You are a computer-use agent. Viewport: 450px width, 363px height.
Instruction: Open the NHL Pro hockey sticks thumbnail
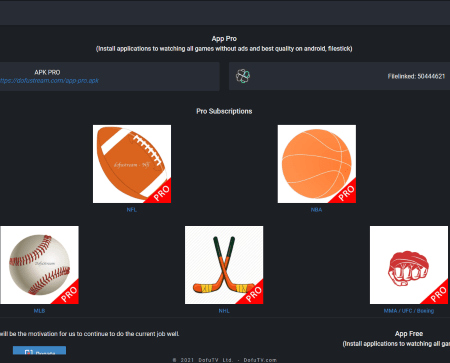pos(224,265)
